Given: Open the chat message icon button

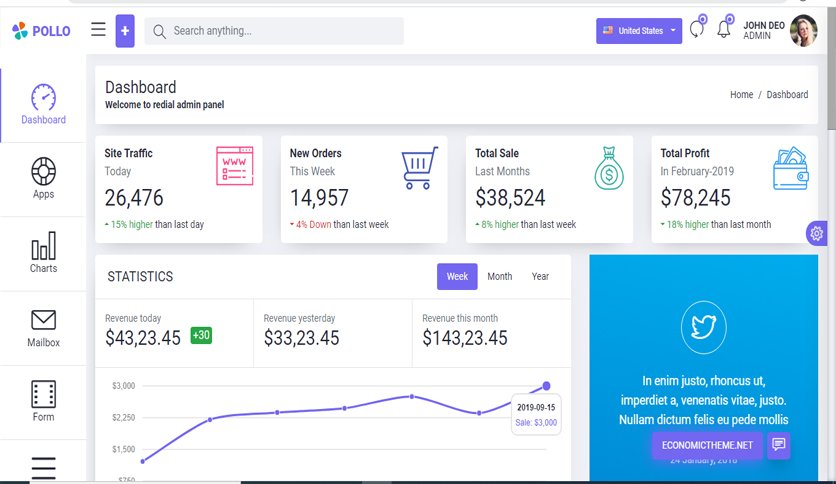Looking at the screenshot, I should (778, 445).
